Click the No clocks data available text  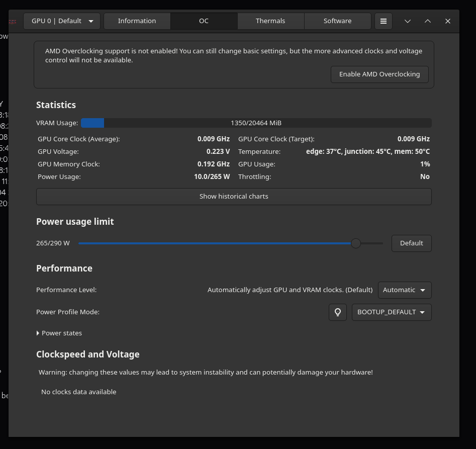pos(78,392)
